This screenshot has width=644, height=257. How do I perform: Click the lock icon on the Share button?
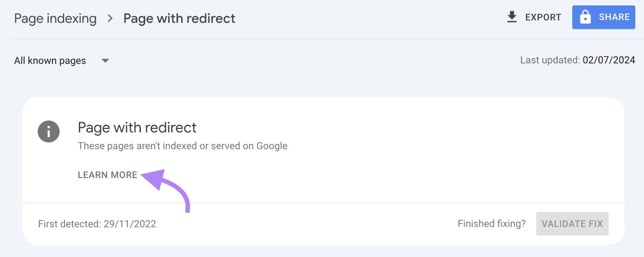point(585,17)
